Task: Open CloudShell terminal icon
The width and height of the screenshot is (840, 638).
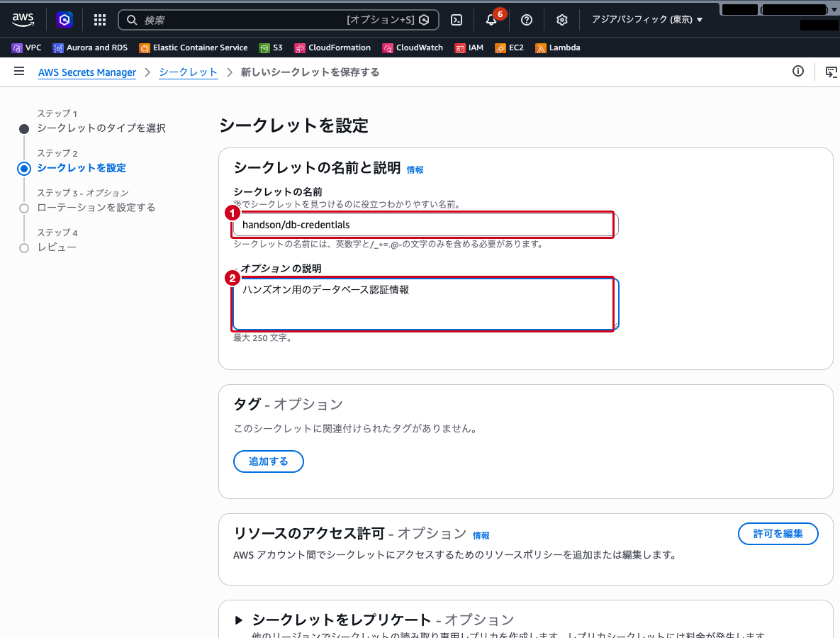Action: coord(457,20)
